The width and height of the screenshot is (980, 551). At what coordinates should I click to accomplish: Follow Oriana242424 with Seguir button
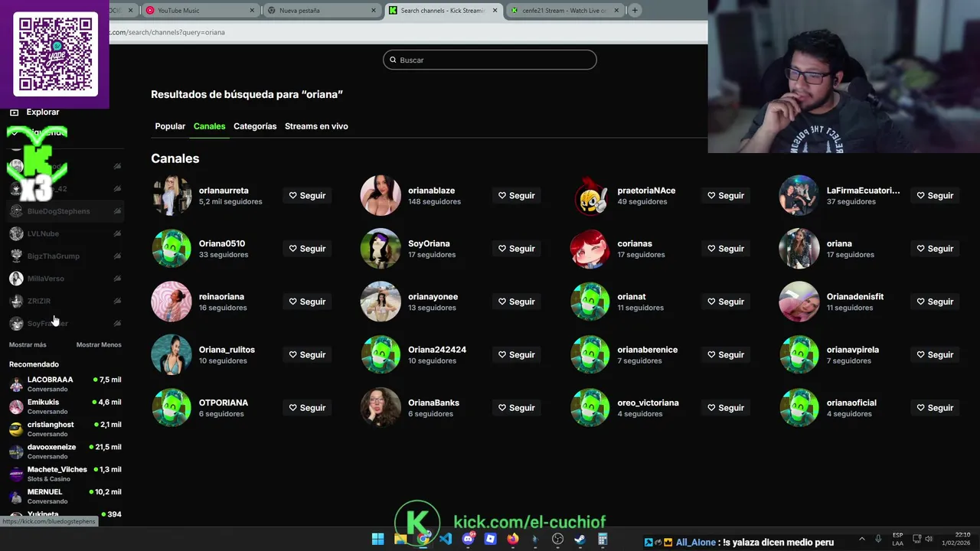(516, 355)
